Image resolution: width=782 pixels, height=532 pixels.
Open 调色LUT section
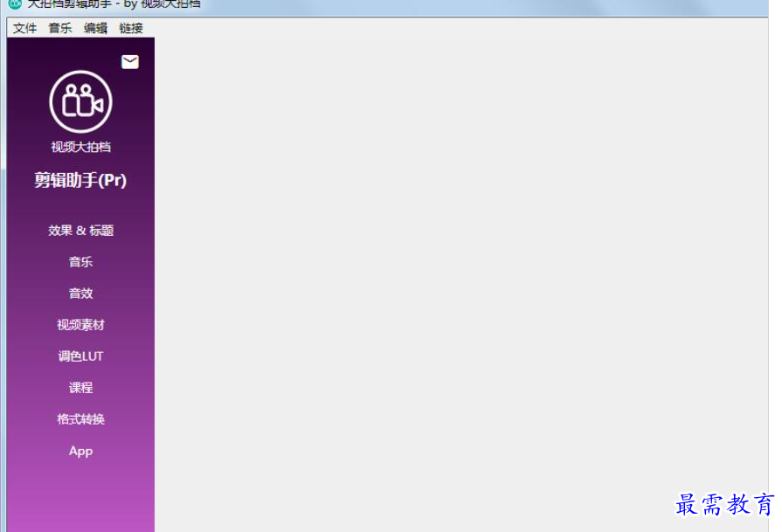point(80,356)
